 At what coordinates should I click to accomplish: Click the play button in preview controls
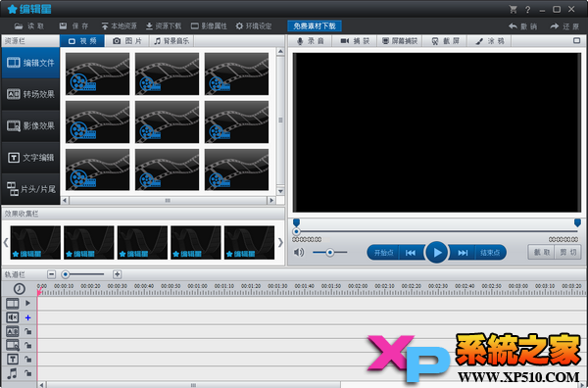[x=436, y=252]
